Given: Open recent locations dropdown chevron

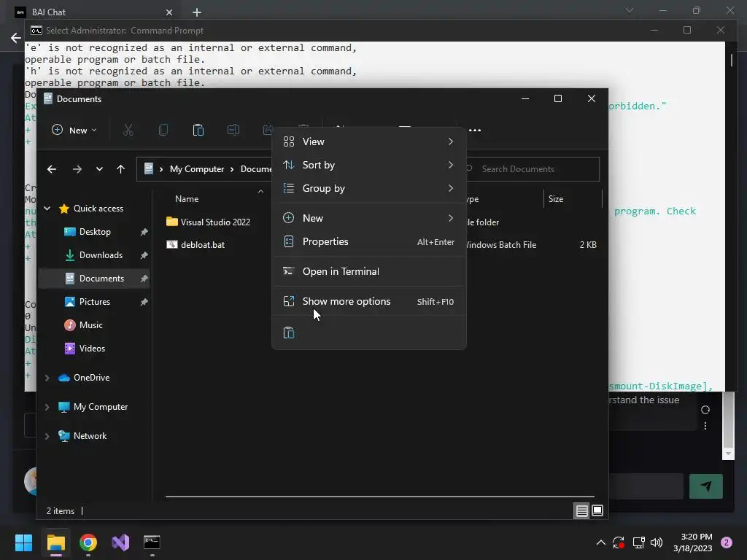Looking at the screenshot, I should point(99,169).
